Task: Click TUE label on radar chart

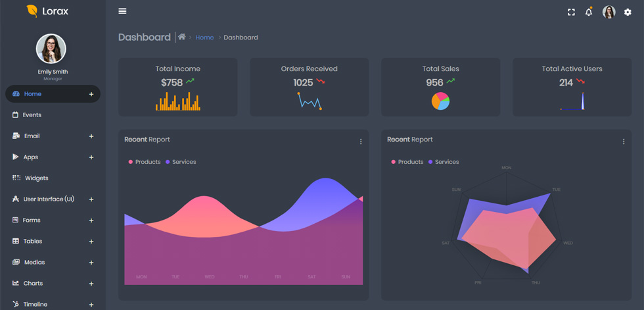Action: (x=556, y=190)
